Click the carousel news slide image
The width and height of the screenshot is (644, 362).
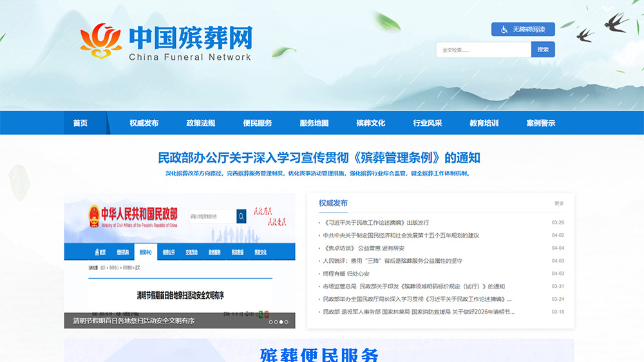[x=180, y=260]
